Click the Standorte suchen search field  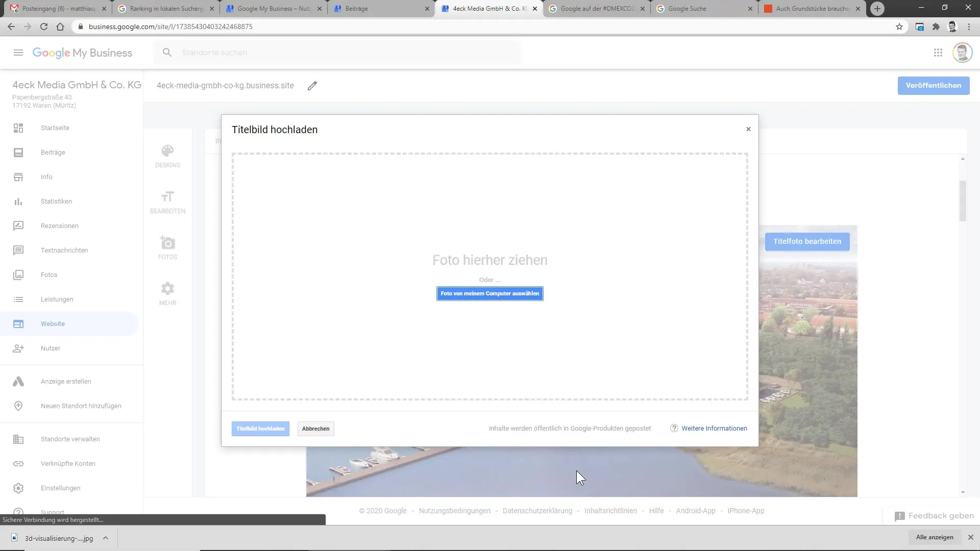tap(337, 53)
